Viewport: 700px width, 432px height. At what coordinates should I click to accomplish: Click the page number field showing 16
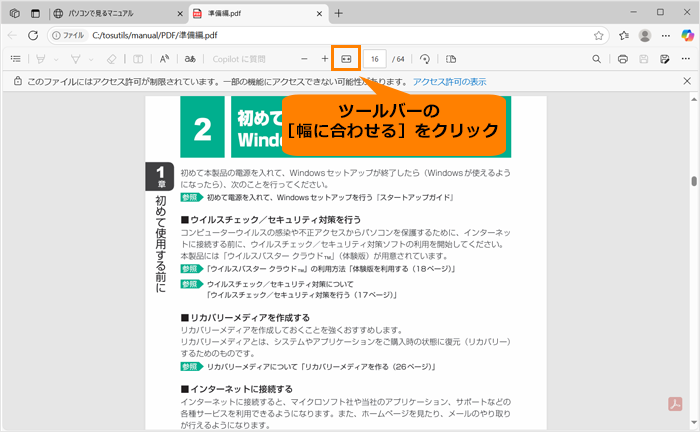click(x=375, y=59)
